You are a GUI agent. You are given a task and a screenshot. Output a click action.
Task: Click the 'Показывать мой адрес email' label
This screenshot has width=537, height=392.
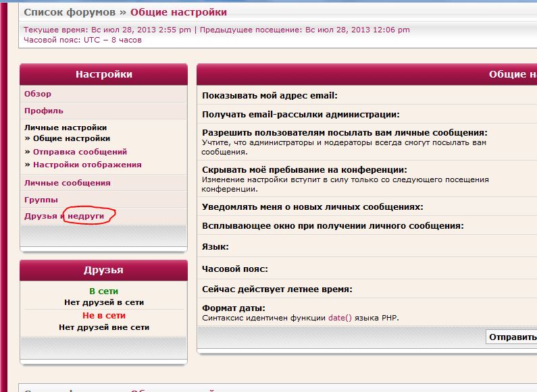tap(270, 96)
